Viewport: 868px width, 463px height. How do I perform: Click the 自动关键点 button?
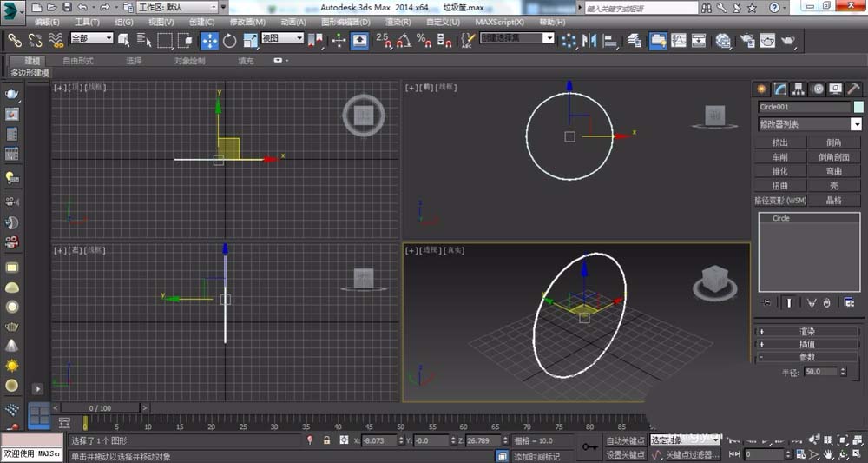(x=625, y=441)
